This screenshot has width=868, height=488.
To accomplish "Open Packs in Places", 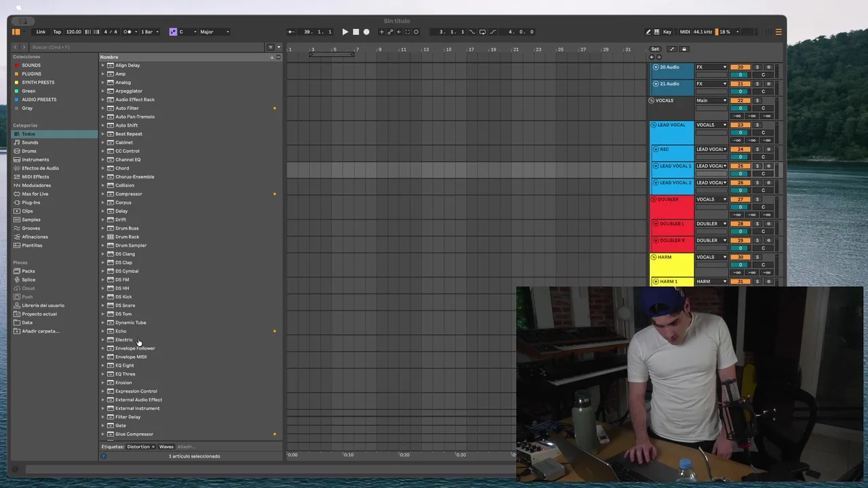I will 28,271.
